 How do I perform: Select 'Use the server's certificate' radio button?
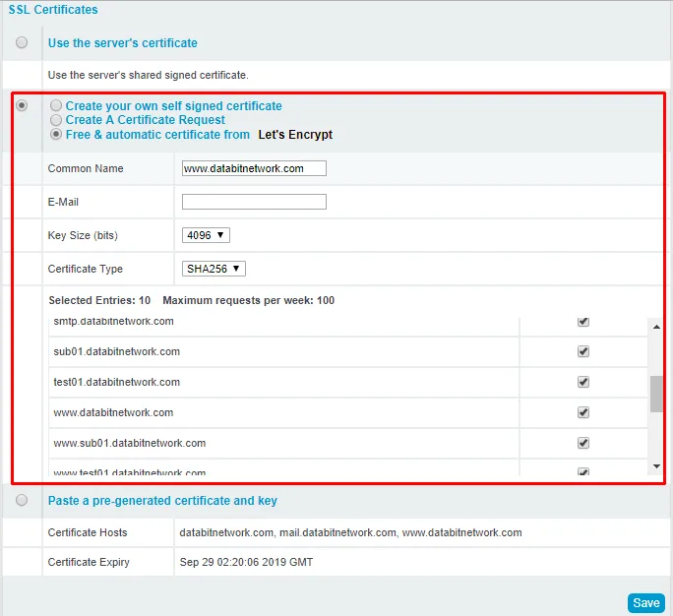point(22,42)
